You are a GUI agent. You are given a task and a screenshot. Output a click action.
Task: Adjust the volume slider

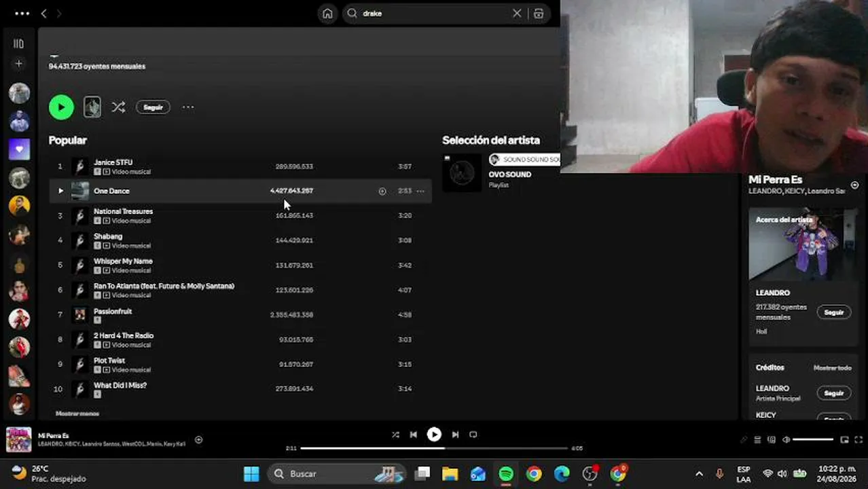click(813, 439)
